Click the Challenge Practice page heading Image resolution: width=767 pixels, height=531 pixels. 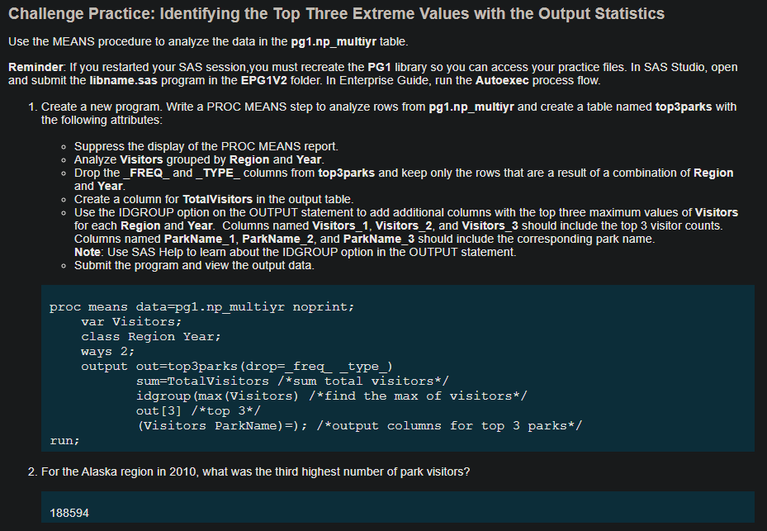point(336,14)
